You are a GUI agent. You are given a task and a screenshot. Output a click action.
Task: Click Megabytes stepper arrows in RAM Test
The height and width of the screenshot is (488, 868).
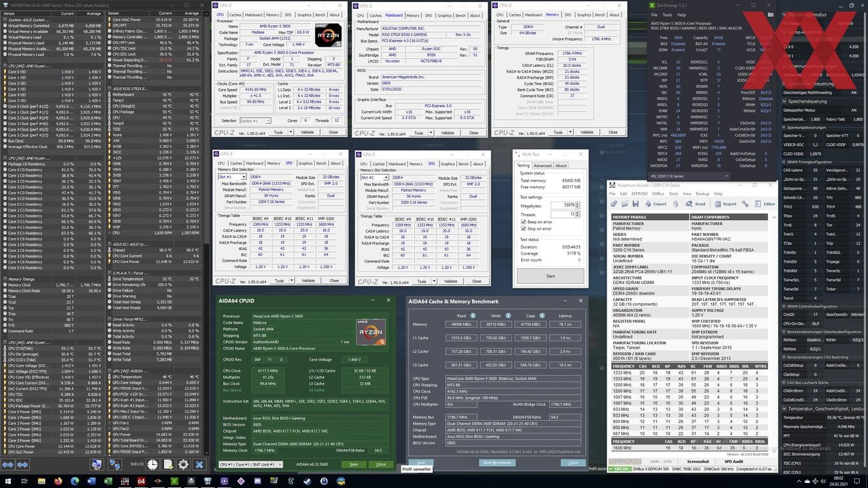coord(577,205)
